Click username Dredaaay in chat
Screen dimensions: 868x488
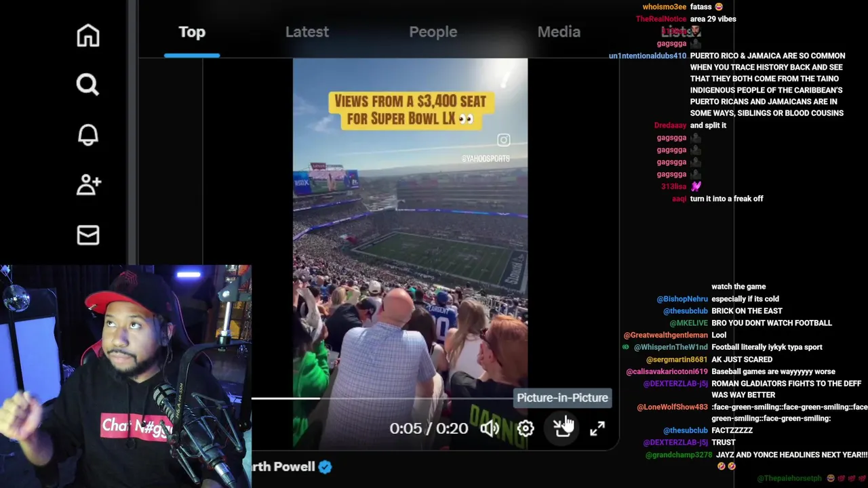click(x=671, y=125)
